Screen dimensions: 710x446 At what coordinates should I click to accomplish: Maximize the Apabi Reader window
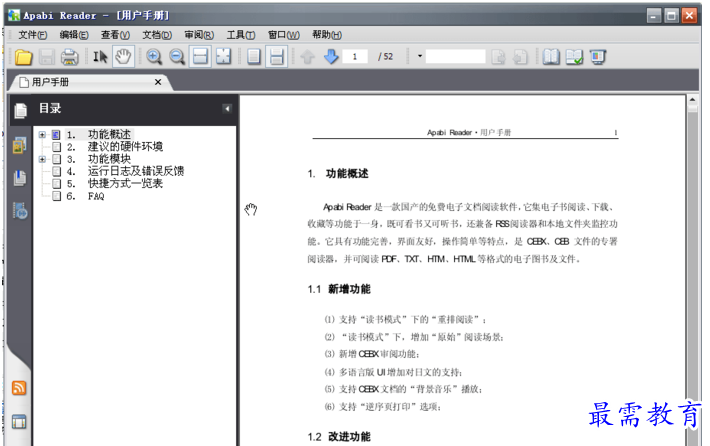(x=672, y=16)
